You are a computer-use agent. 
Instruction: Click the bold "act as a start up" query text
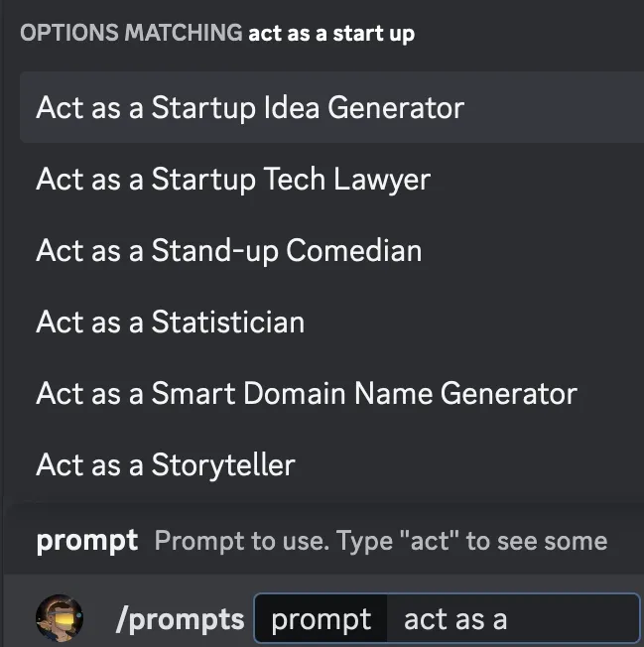tap(331, 33)
